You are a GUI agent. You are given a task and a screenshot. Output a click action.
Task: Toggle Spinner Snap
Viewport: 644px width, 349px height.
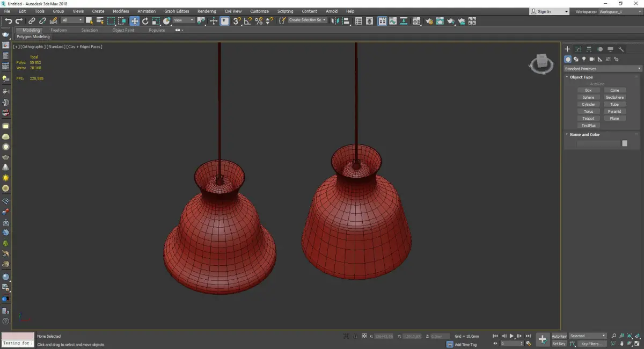coord(269,21)
